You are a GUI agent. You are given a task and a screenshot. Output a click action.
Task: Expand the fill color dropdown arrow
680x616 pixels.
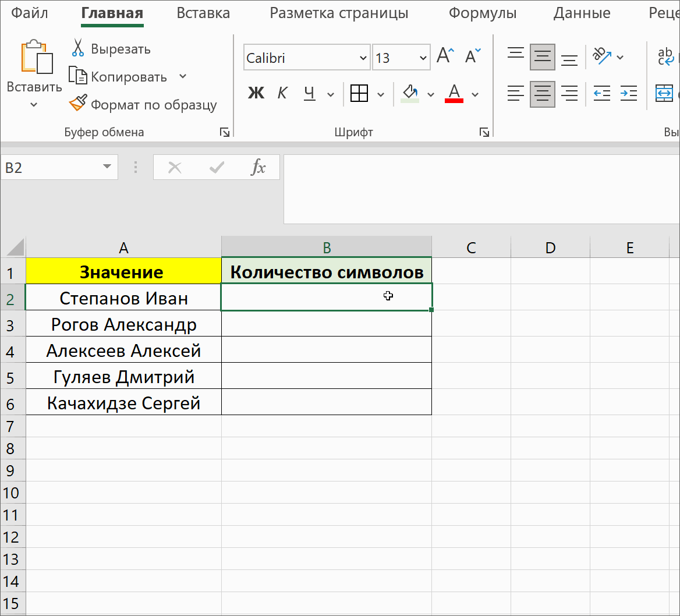[x=431, y=94]
